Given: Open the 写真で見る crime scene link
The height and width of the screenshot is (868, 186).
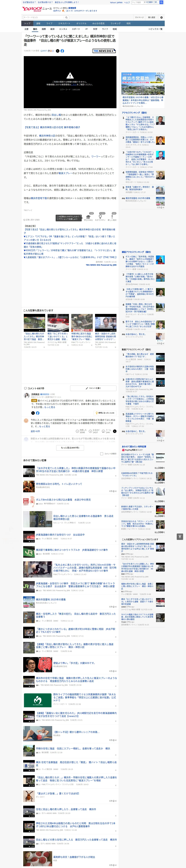Looking at the screenshot, I should click(x=52, y=127).
